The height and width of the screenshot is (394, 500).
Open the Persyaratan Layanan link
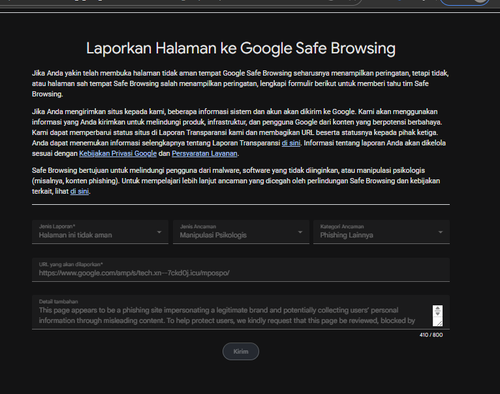pos(204,154)
